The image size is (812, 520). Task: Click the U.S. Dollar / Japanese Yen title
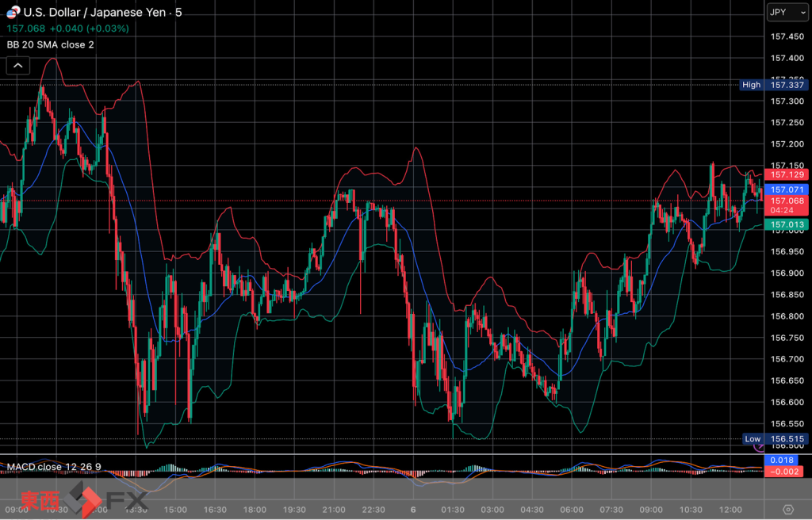point(97,12)
